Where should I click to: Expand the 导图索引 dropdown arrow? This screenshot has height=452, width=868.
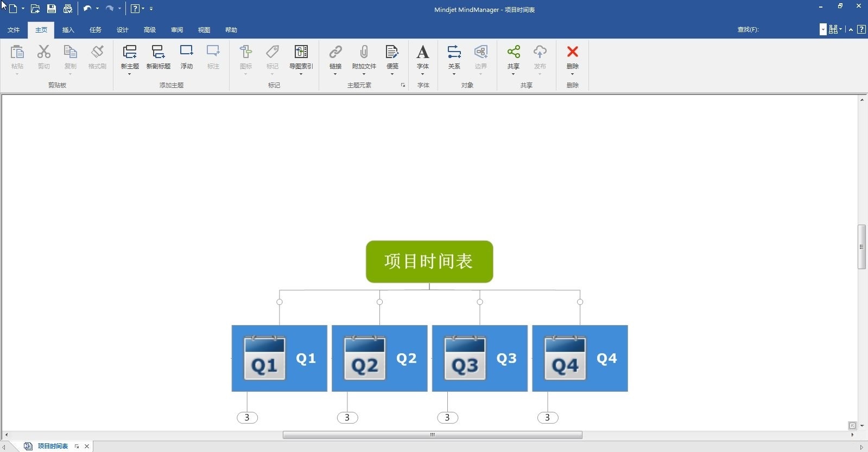pyautogui.click(x=301, y=74)
